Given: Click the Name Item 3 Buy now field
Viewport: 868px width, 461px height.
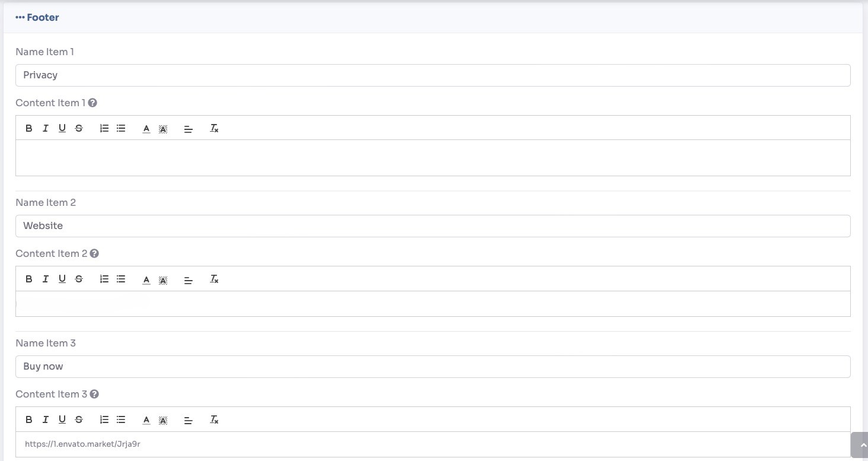Looking at the screenshot, I should (433, 367).
